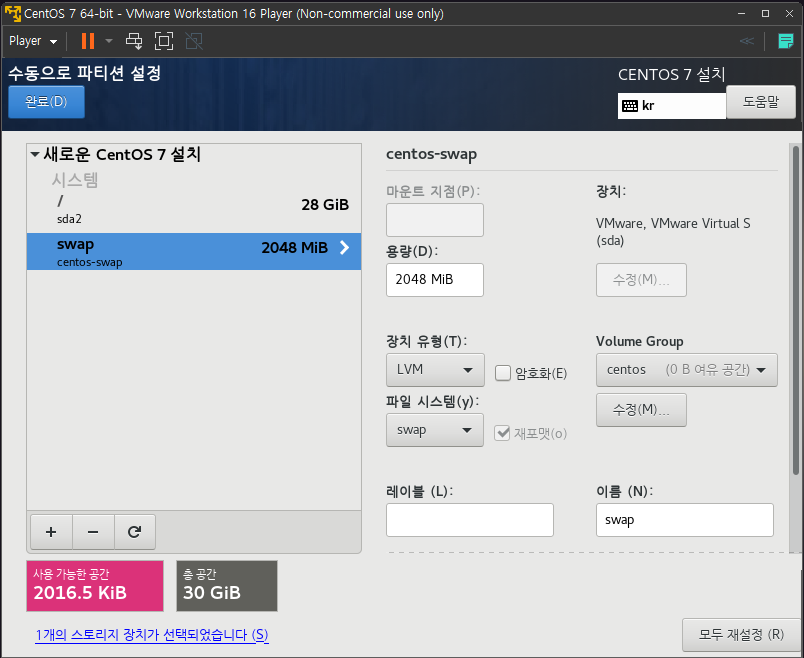
Task: Collapse the 새로운 CentOS 7 설치 tree
Action: 35,154
